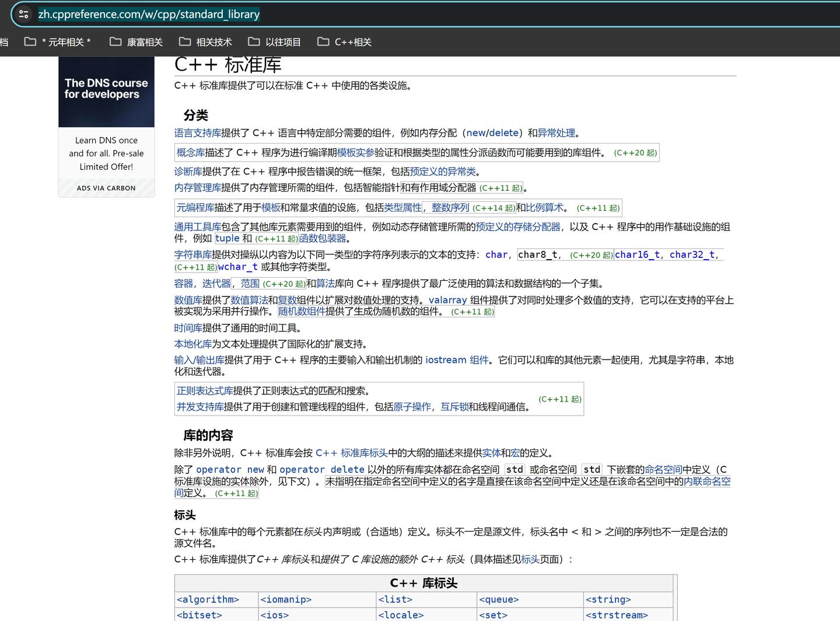Open the valarray component link

[447, 299]
